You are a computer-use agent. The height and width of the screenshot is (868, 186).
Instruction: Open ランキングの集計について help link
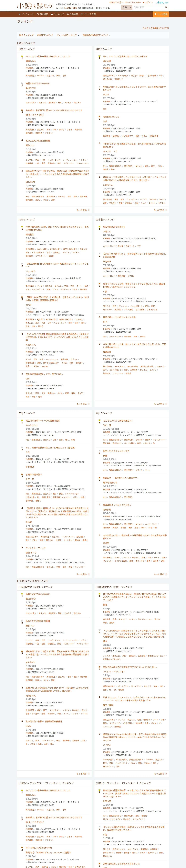click(156, 28)
